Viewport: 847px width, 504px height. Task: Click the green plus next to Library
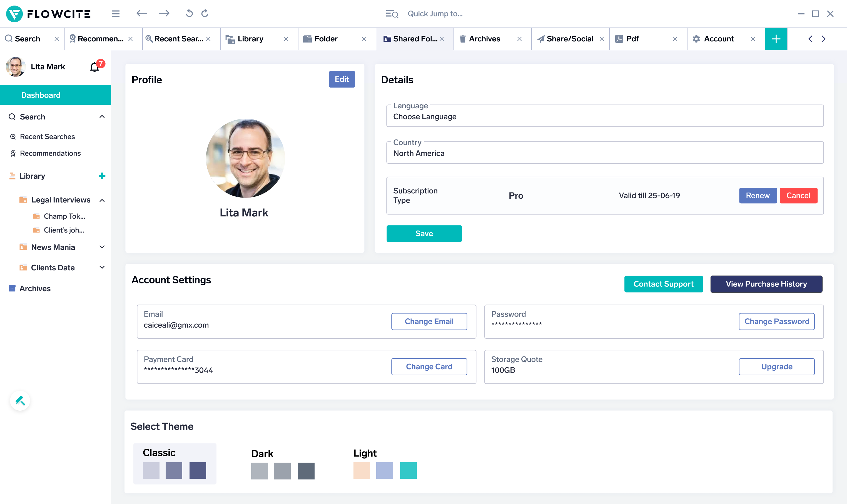click(102, 176)
